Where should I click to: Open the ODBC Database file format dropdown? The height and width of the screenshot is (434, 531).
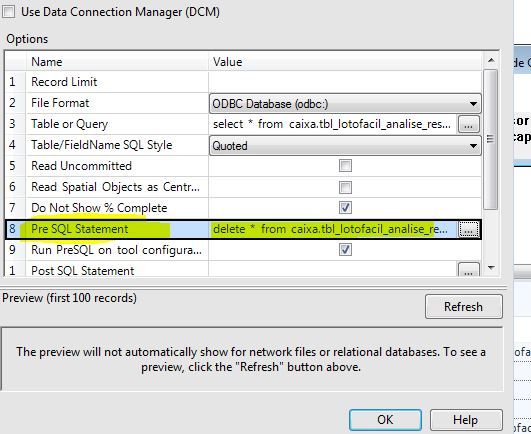(345, 104)
